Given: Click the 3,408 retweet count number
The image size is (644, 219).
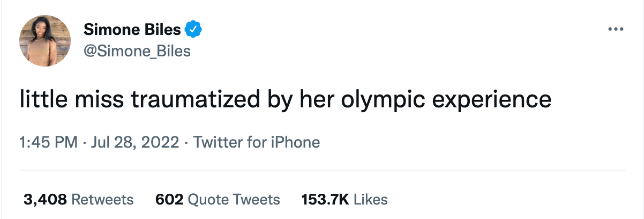Looking at the screenshot, I should 45,200.
